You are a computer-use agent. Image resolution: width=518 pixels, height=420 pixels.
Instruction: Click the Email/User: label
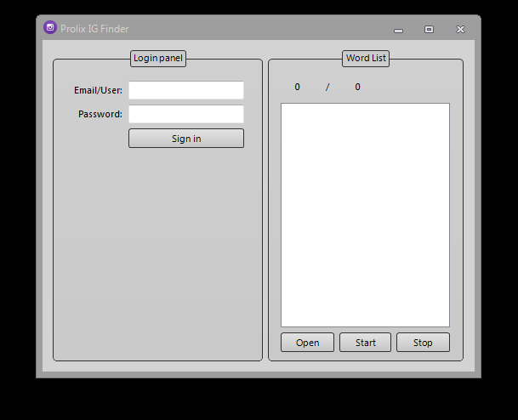[98, 90]
